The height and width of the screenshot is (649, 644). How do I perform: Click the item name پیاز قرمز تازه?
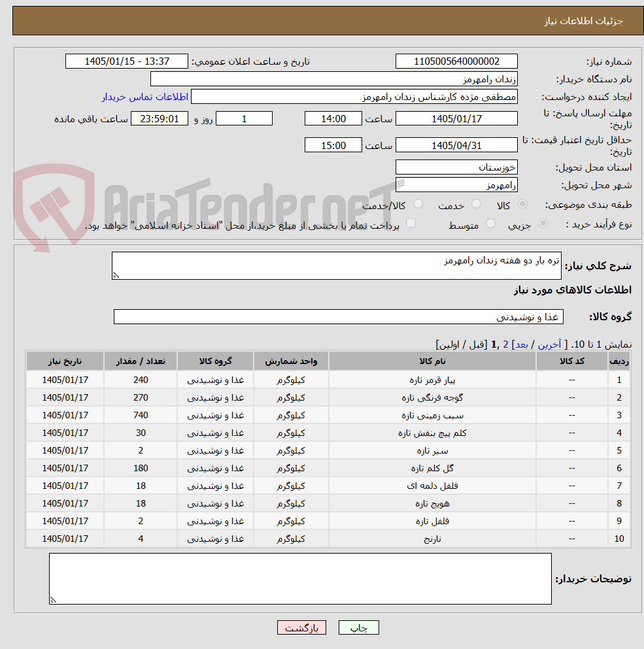point(432,380)
